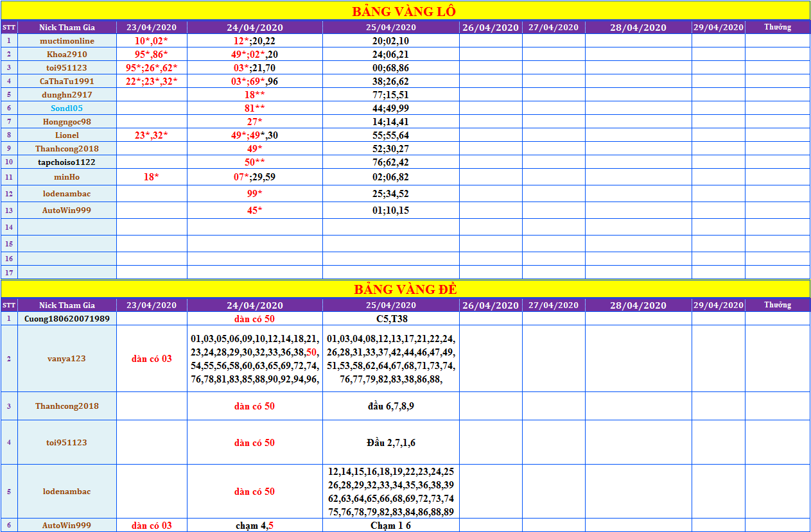Select nickname cell 'Cuong180620071989'
811x532 pixels.
point(67,318)
